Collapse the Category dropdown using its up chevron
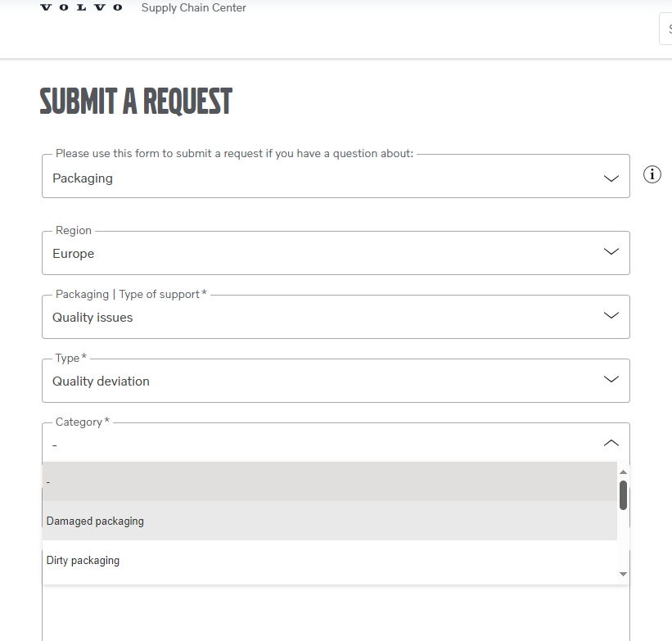This screenshot has width=672, height=641. 611,443
